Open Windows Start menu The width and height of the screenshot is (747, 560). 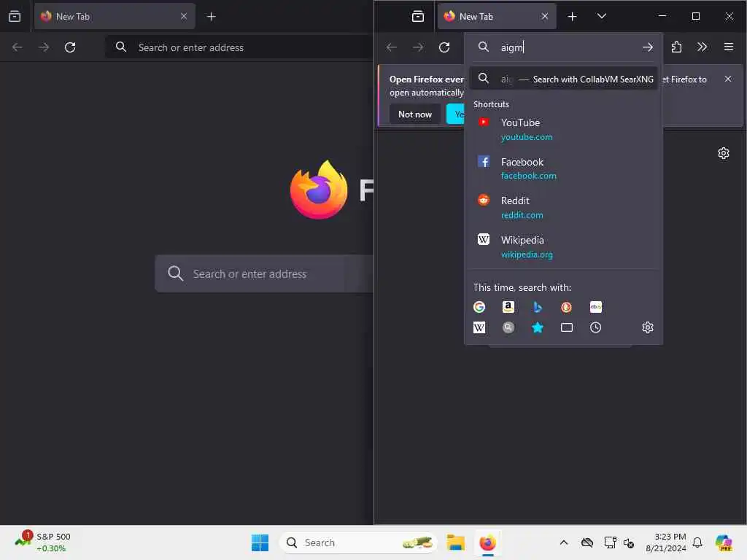tap(260, 542)
